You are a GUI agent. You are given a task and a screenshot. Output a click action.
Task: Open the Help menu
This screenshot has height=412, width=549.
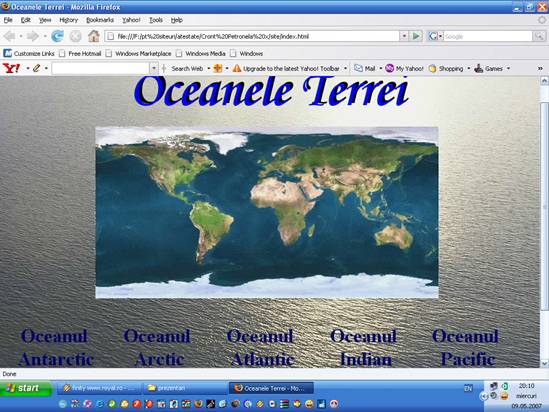[176, 20]
